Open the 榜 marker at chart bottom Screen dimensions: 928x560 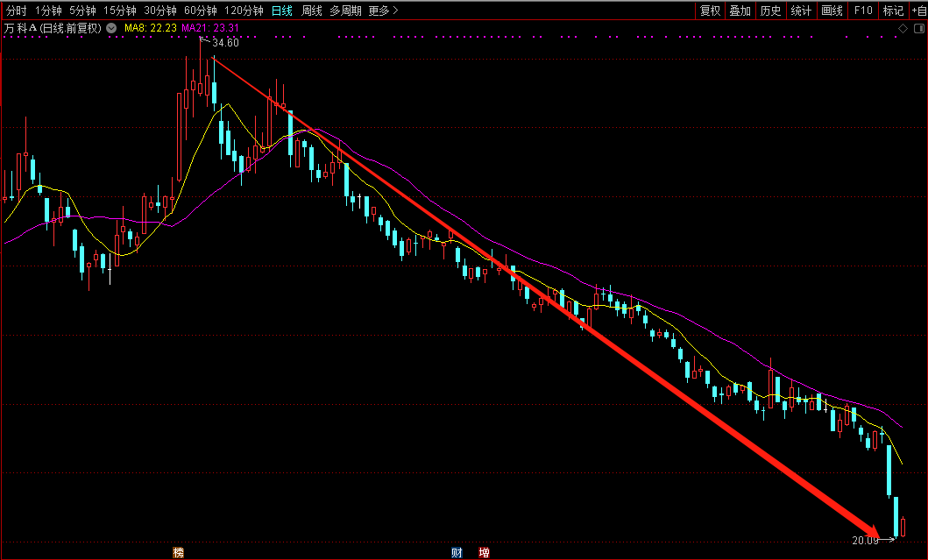pos(178,553)
